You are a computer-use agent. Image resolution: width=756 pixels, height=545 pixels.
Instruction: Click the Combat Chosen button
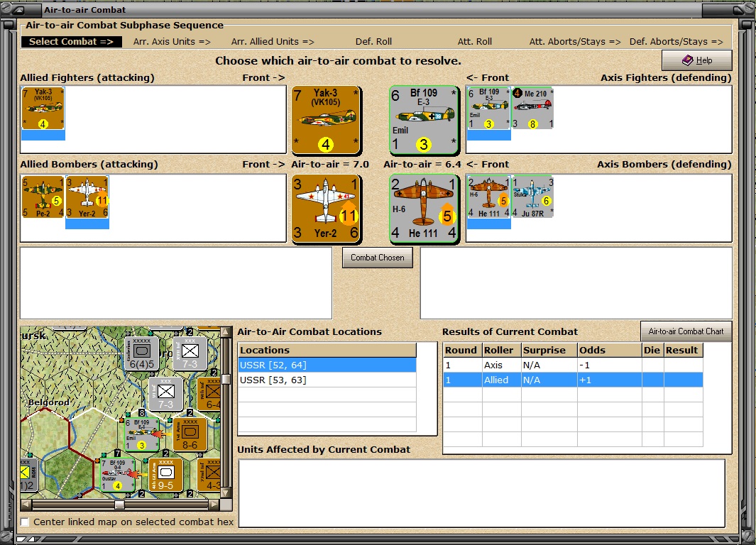pyautogui.click(x=378, y=258)
